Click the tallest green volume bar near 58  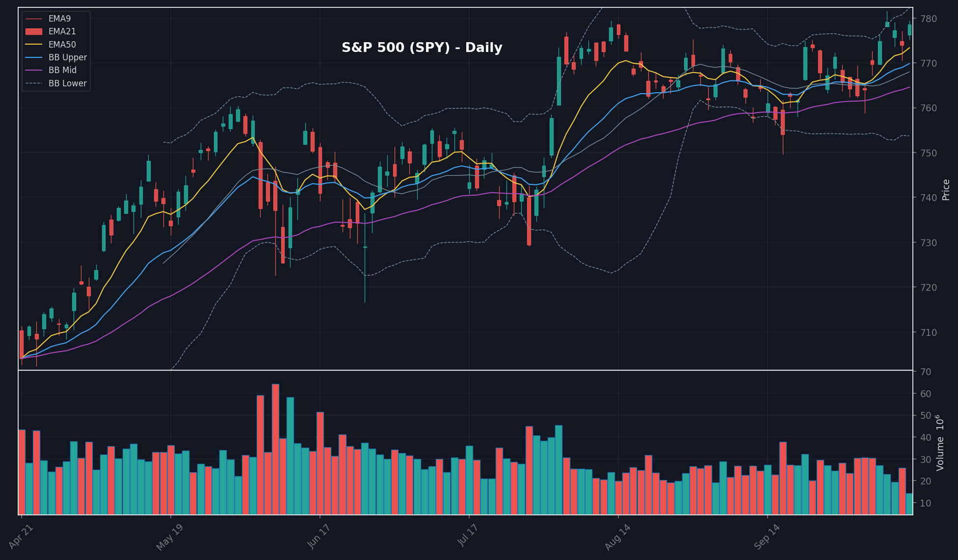[x=290, y=456]
